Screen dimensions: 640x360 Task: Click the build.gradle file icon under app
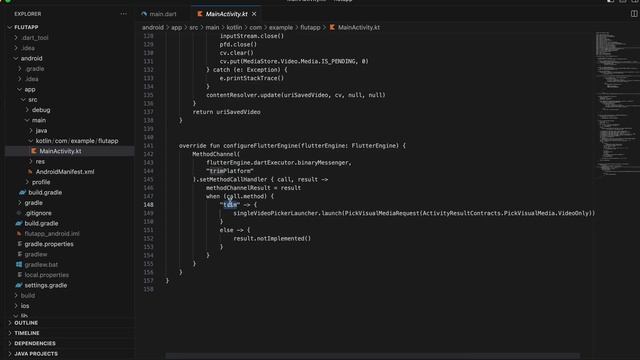(x=22, y=192)
